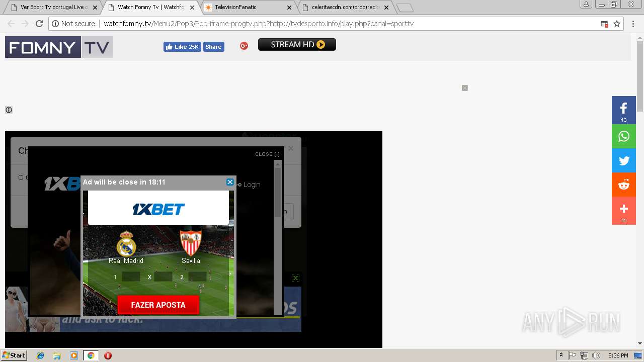Open Chrome user profile icon
The image size is (644, 362).
pyautogui.click(x=586, y=4)
